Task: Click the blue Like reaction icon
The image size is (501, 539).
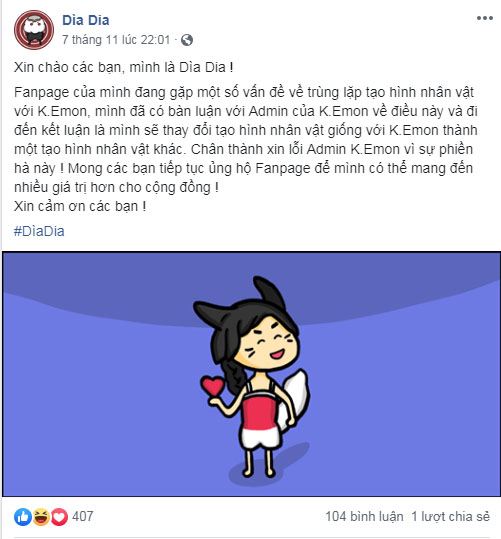Action: [23, 517]
